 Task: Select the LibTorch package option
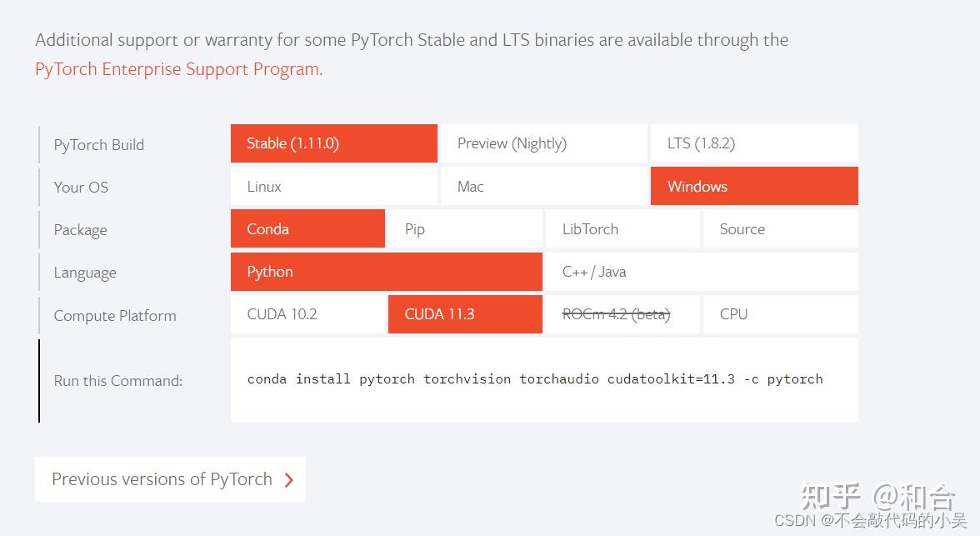click(x=622, y=229)
